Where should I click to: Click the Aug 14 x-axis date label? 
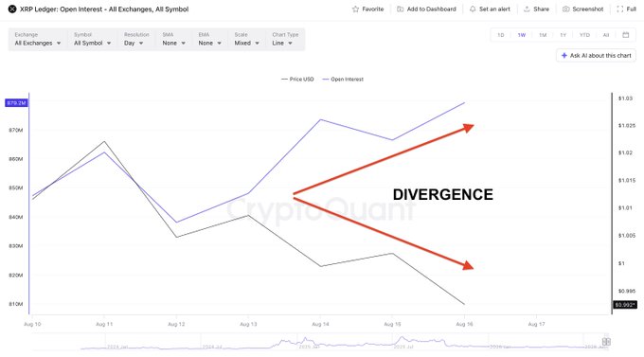point(320,324)
